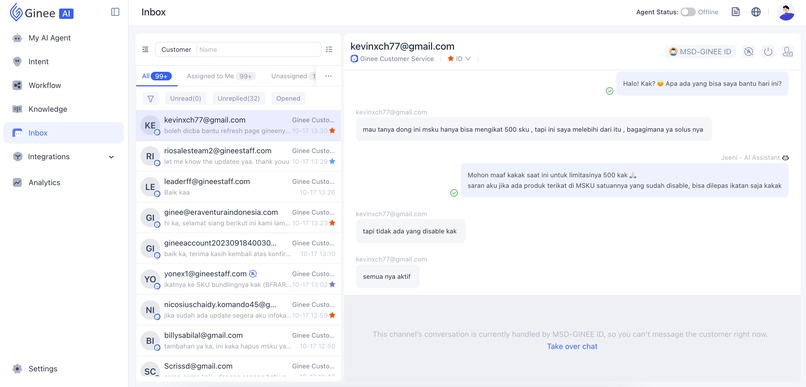Expand the Integrations menu chevron
Viewport: 806px width, 387px height.
click(x=111, y=157)
